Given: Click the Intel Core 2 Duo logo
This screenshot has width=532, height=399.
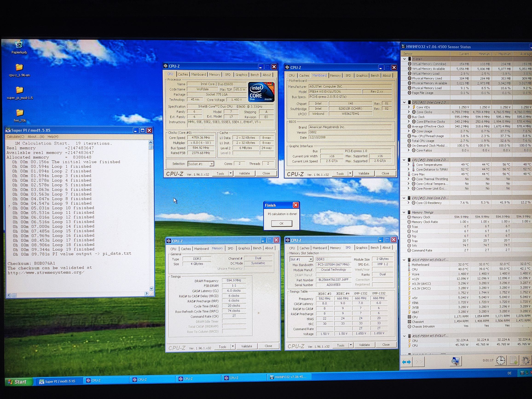Looking at the screenshot, I should tap(261, 92).
